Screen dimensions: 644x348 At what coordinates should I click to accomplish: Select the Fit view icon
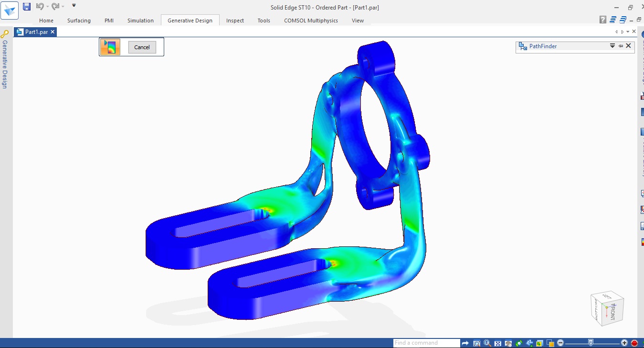498,343
